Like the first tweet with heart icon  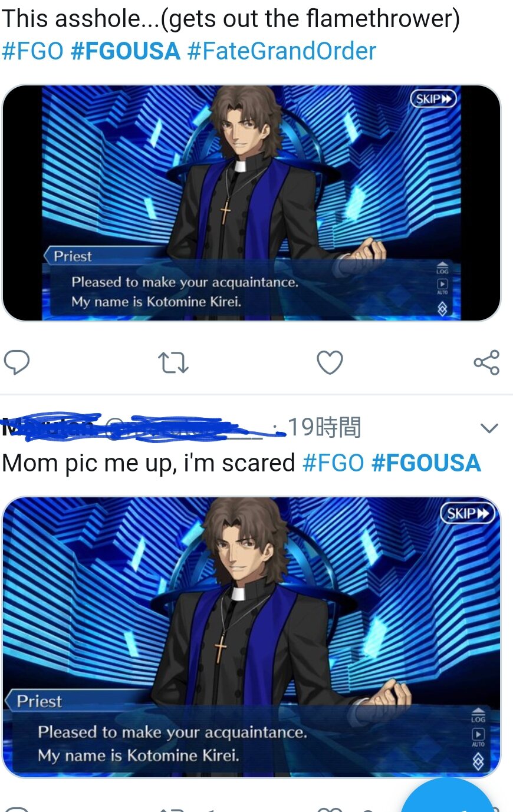[x=330, y=362]
